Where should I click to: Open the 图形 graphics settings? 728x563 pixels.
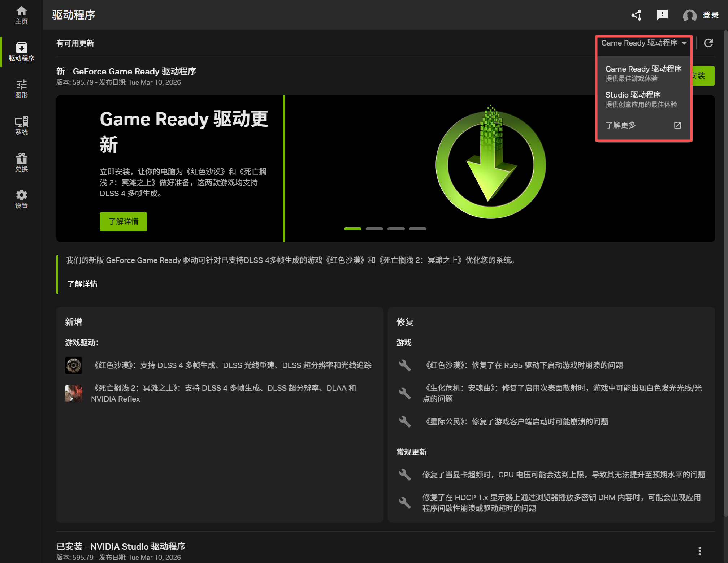coord(21,89)
